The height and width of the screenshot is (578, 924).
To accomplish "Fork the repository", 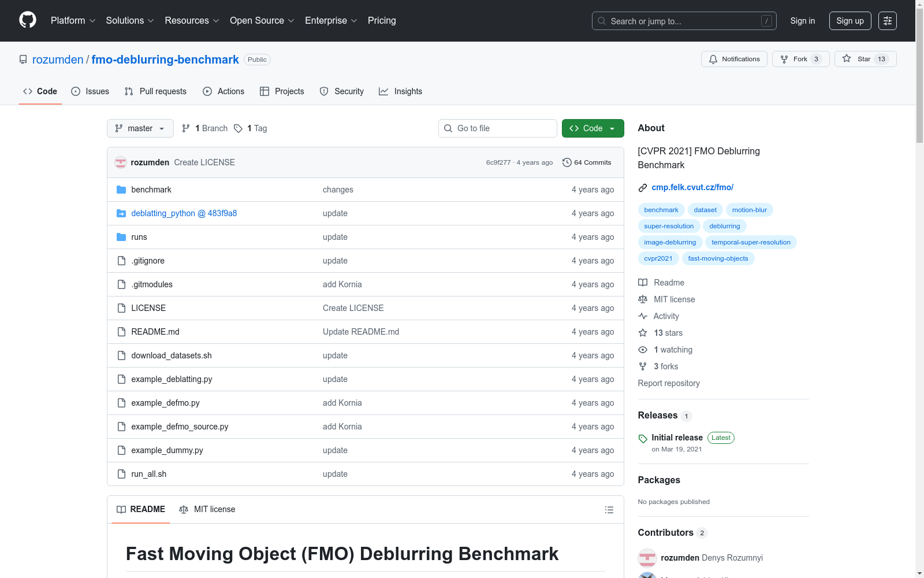I will click(x=800, y=59).
